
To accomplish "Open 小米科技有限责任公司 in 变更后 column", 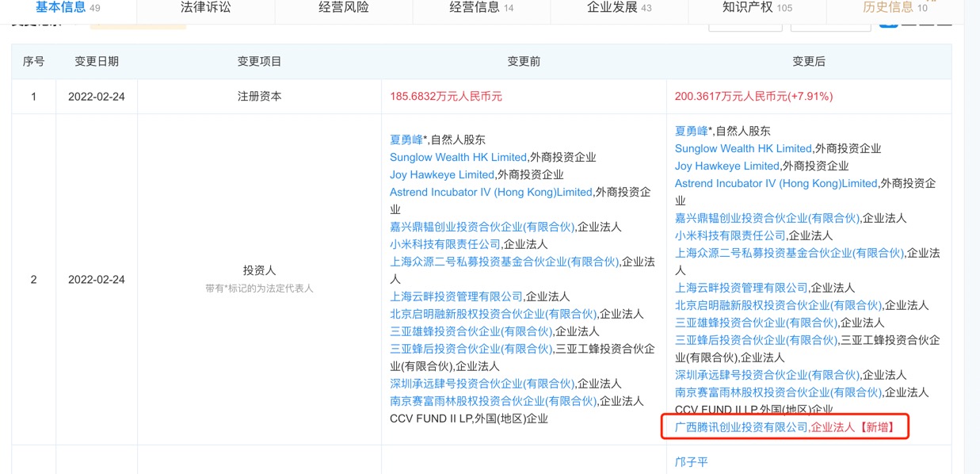I will (730, 235).
